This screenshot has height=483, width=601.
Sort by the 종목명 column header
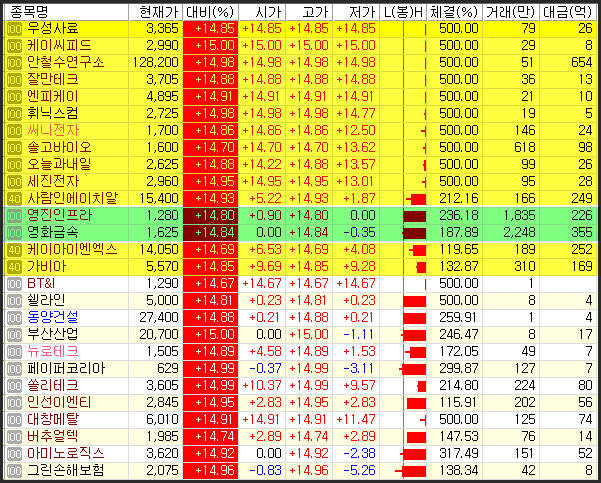(66, 12)
